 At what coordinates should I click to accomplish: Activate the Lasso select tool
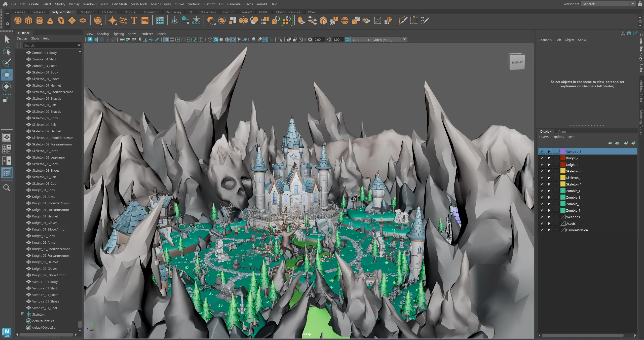pyautogui.click(x=7, y=51)
